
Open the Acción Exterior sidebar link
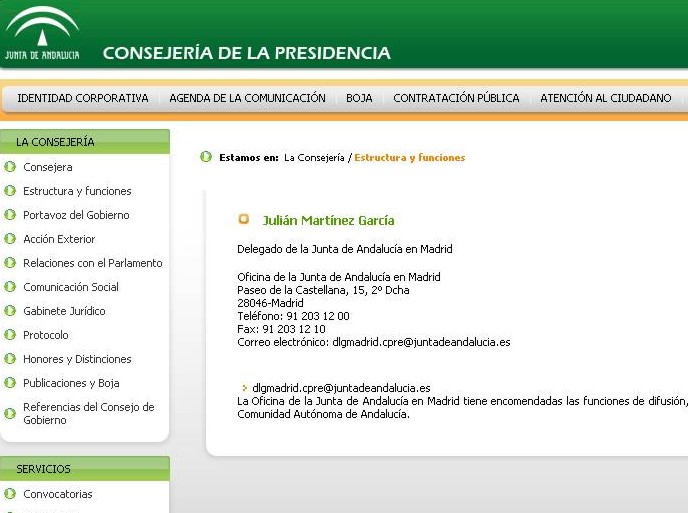59,239
